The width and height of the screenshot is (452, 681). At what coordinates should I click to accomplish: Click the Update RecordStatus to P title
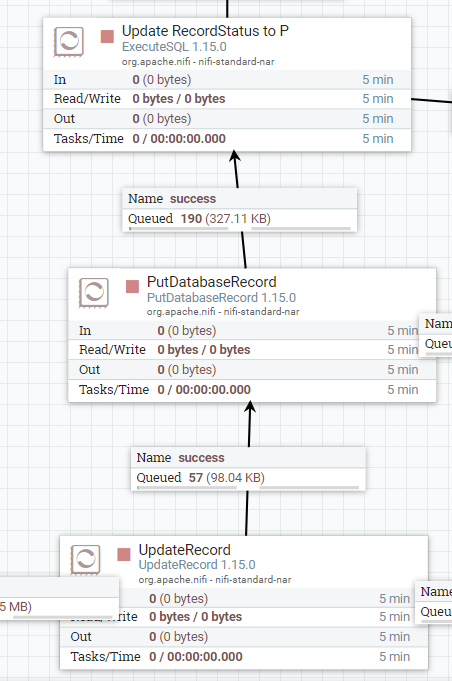(205, 31)
